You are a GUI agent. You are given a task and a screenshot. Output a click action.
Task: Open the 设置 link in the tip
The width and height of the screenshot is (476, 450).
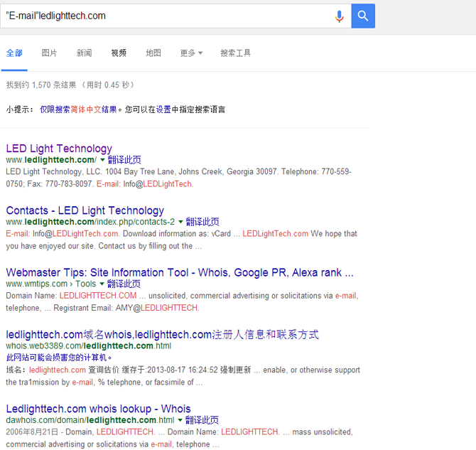pyautogui.click(x=163, y=109)
